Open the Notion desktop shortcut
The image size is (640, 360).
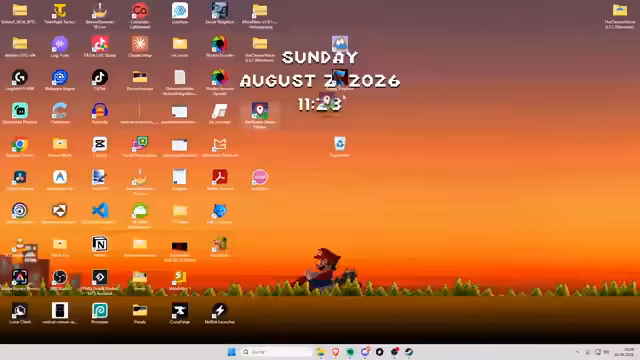point(100,246)
